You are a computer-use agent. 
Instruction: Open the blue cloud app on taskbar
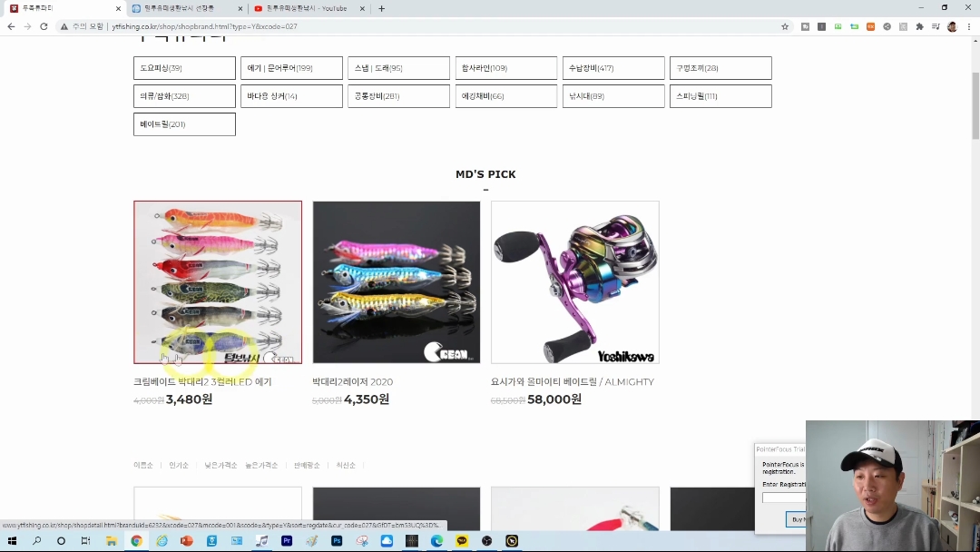[x=387, y=541]
